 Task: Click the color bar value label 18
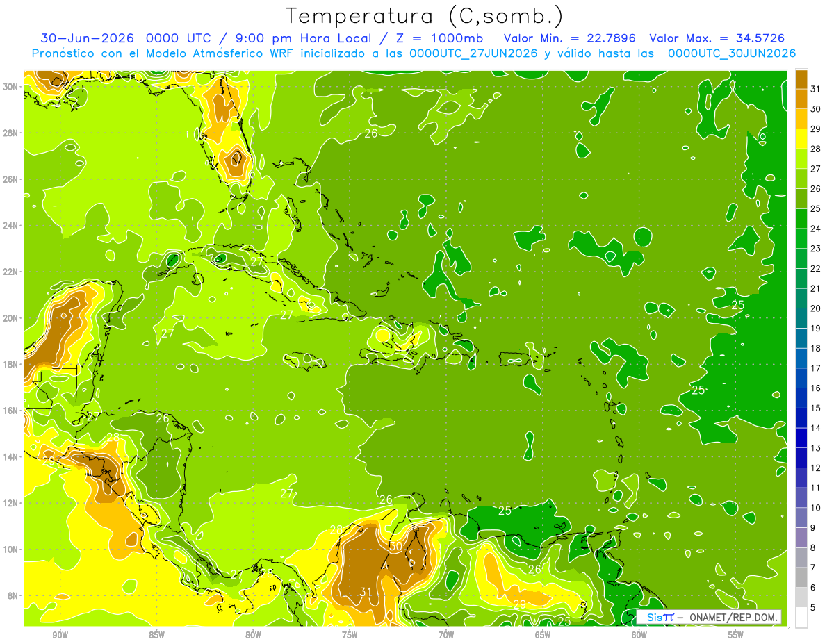pyautogui.click(x=816, y=348)
